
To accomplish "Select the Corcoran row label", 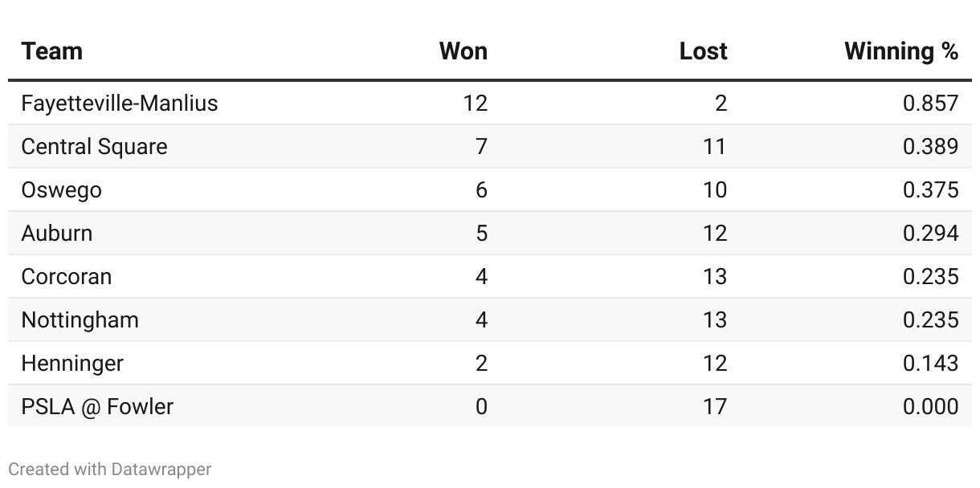I will coord(67,277).
